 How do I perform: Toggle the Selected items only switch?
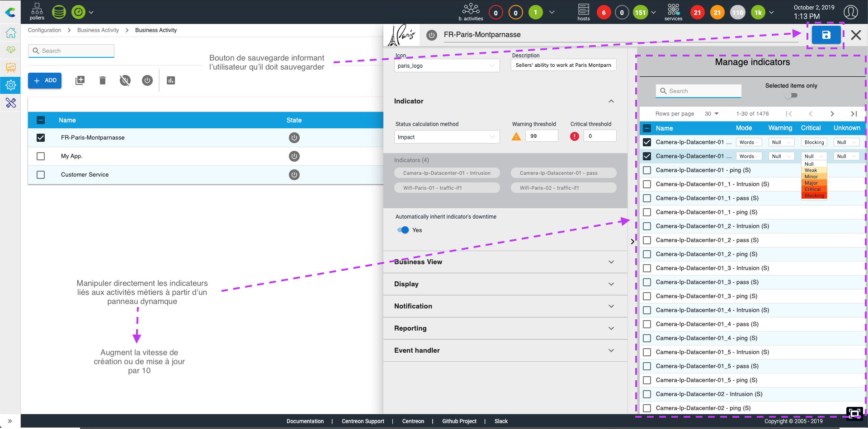coord(791,95)
